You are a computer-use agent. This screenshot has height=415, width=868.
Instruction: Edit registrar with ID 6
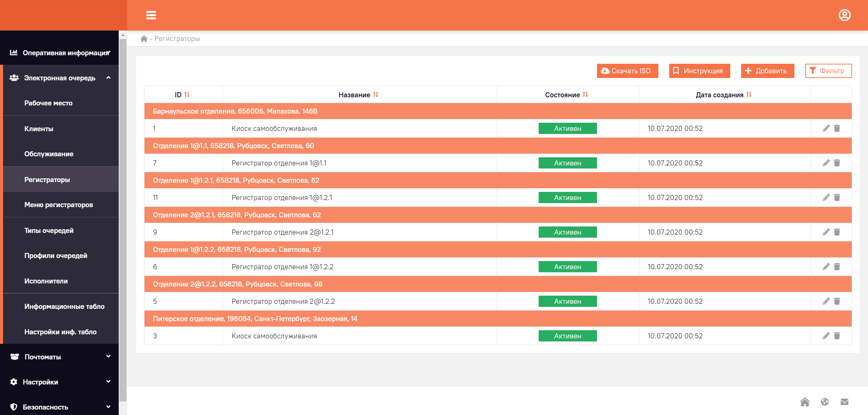point(826,267)
